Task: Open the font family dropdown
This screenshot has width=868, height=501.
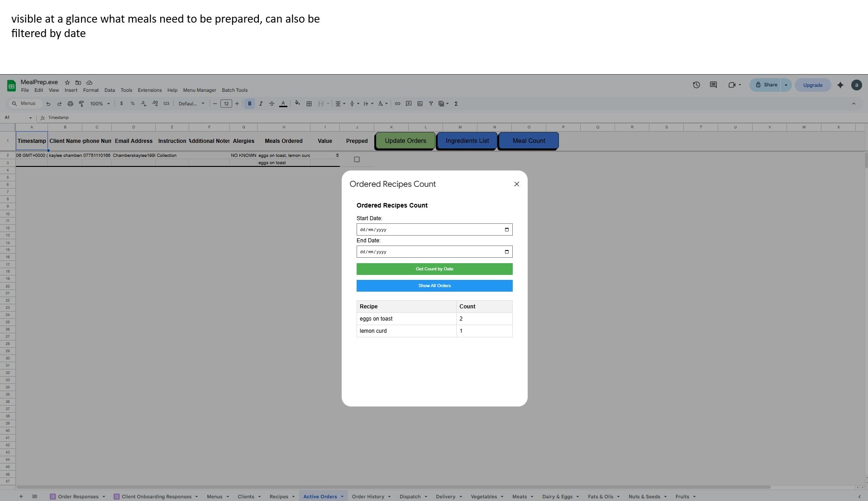Action: point(191,104)
